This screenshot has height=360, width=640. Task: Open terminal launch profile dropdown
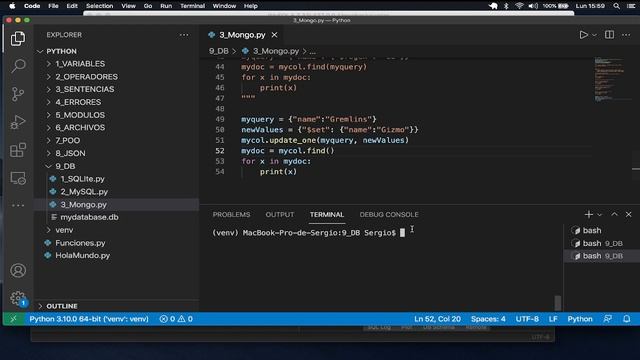[600, 215]
